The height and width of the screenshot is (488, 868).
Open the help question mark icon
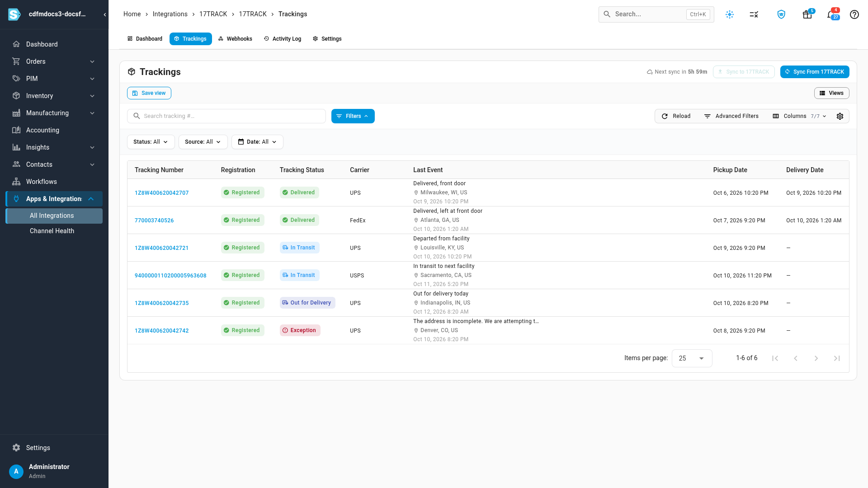click(854, 14)
